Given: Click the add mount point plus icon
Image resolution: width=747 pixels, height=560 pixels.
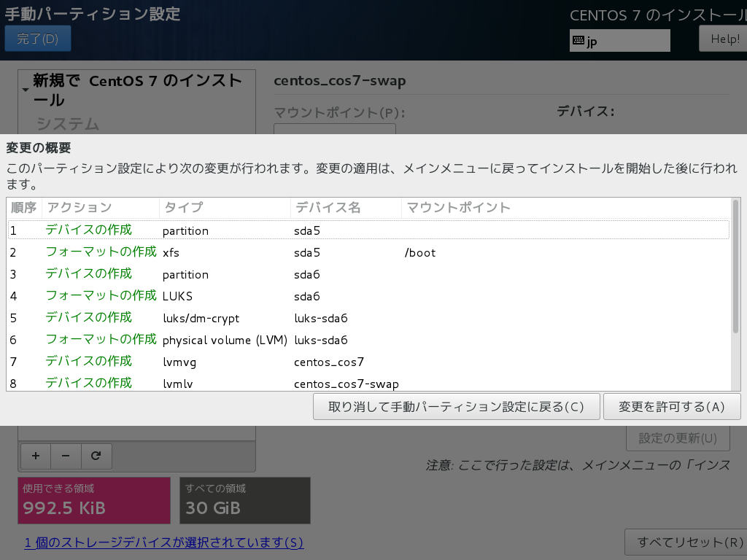Looking at the screenshot, I should click(x=36, y=456).
